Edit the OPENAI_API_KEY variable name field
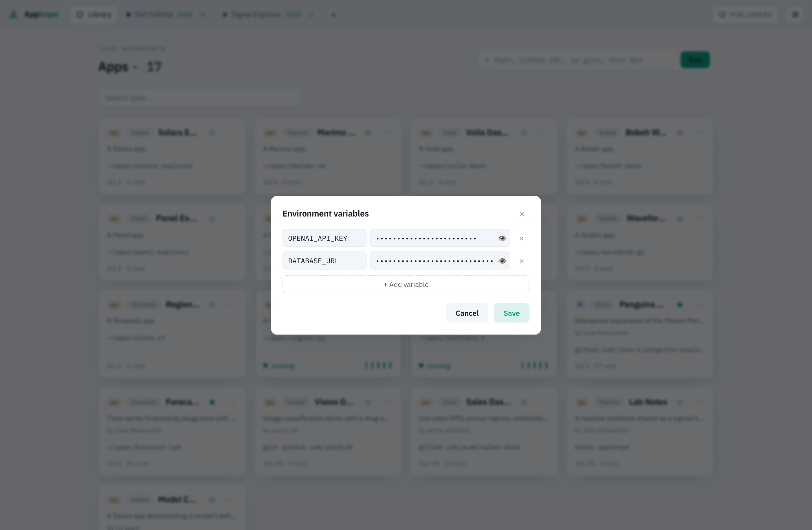 324,238
